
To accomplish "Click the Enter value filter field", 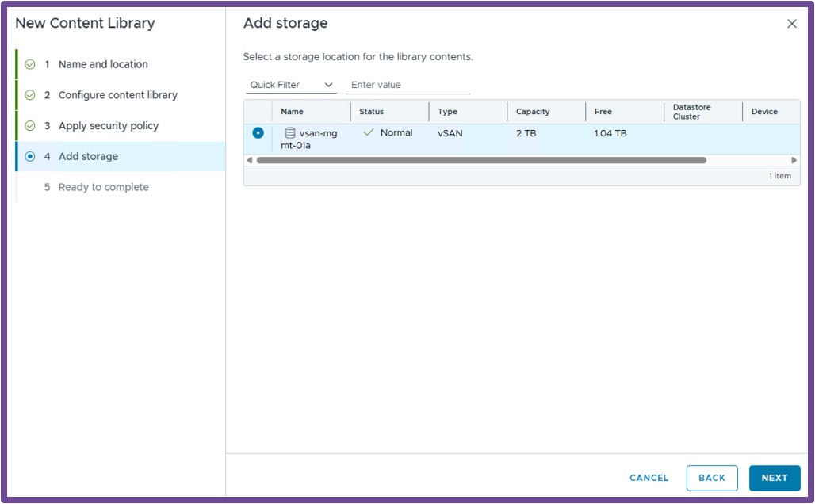I will pos(407,85).
